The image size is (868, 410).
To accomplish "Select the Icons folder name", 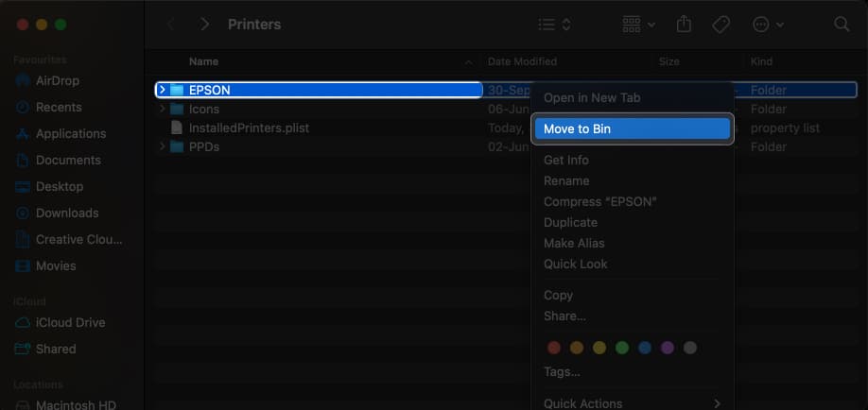I will [204, 109].
